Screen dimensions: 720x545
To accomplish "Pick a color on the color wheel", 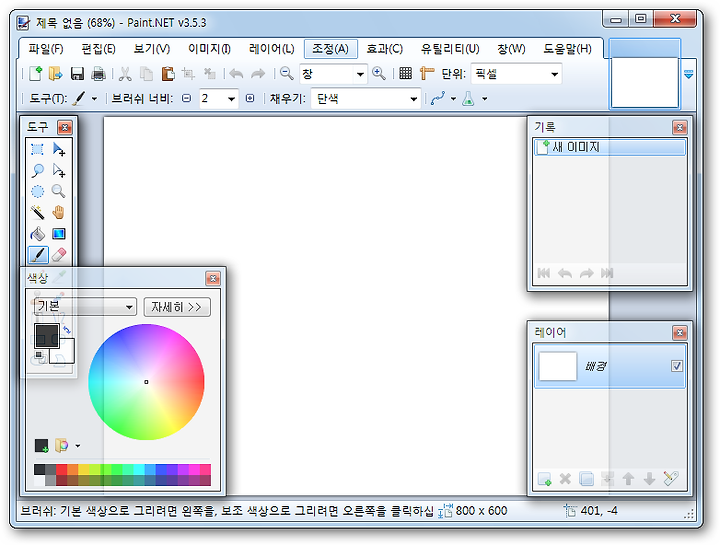I will [x=146, y=382].
